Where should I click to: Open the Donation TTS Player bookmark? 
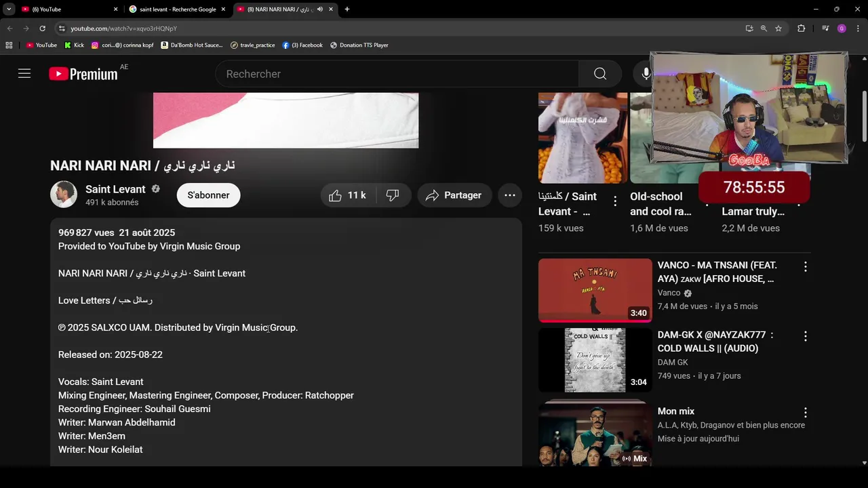(x=359, y=45)
